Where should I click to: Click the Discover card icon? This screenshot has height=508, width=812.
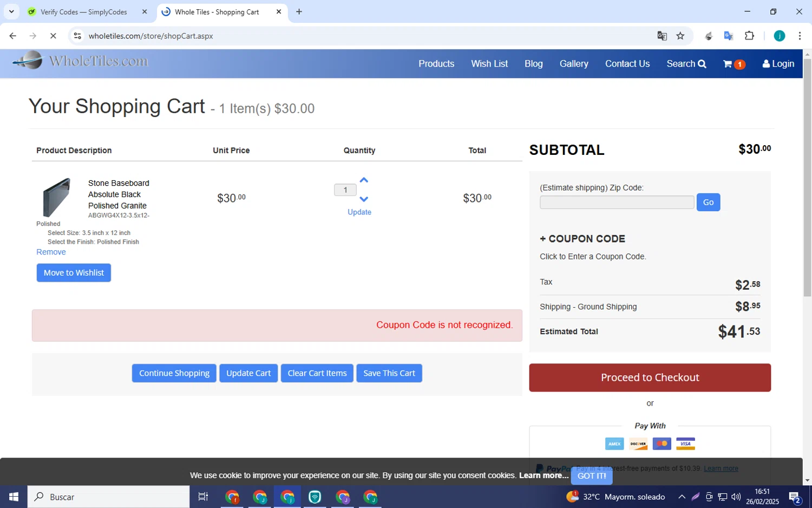tap(638, 444)
